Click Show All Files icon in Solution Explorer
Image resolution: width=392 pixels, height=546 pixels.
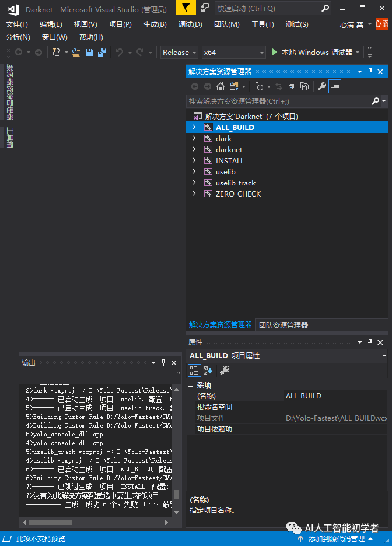(304, 86)
